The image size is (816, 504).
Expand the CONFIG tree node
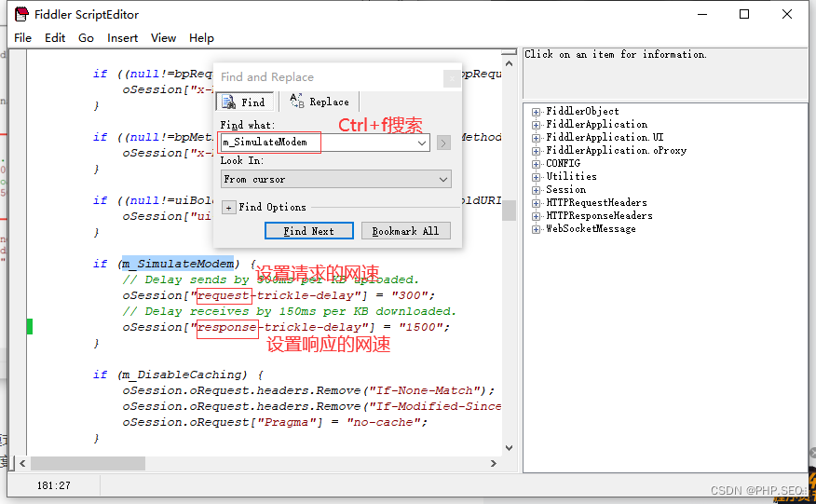536,164
